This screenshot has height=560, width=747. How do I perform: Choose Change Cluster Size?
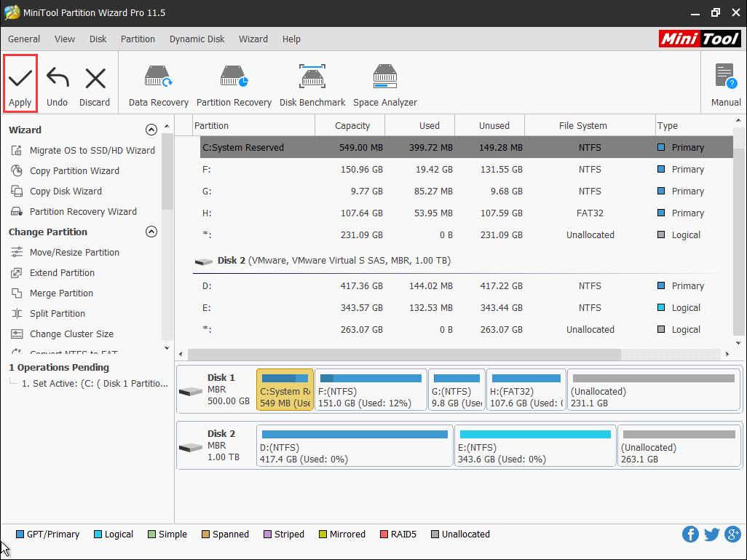pyautogui.click(x=62, y=334)
